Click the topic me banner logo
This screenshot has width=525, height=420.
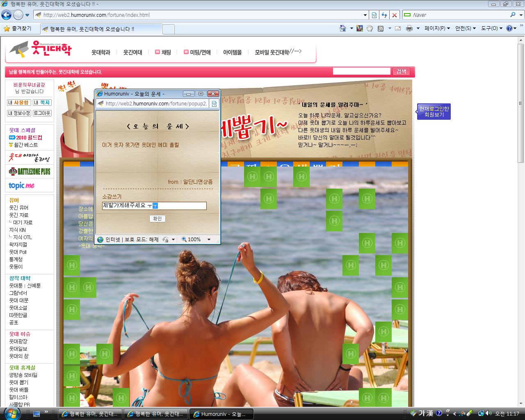[x=22, y=185]
